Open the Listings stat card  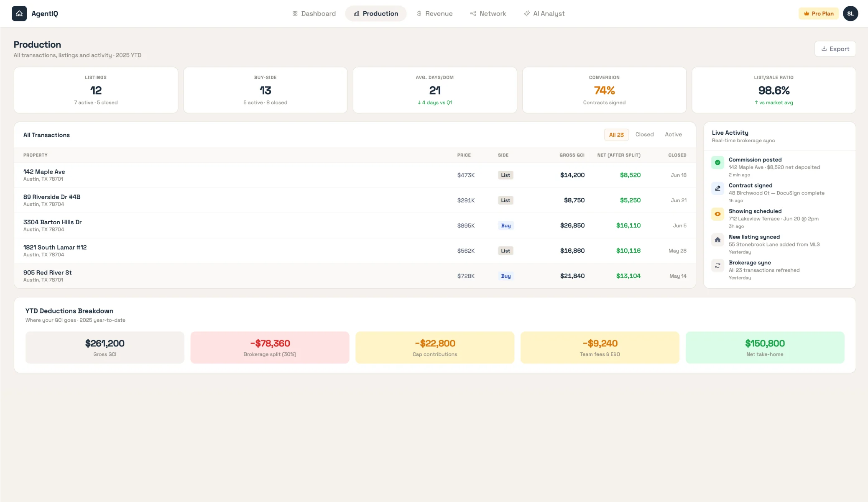click(96, 90)
